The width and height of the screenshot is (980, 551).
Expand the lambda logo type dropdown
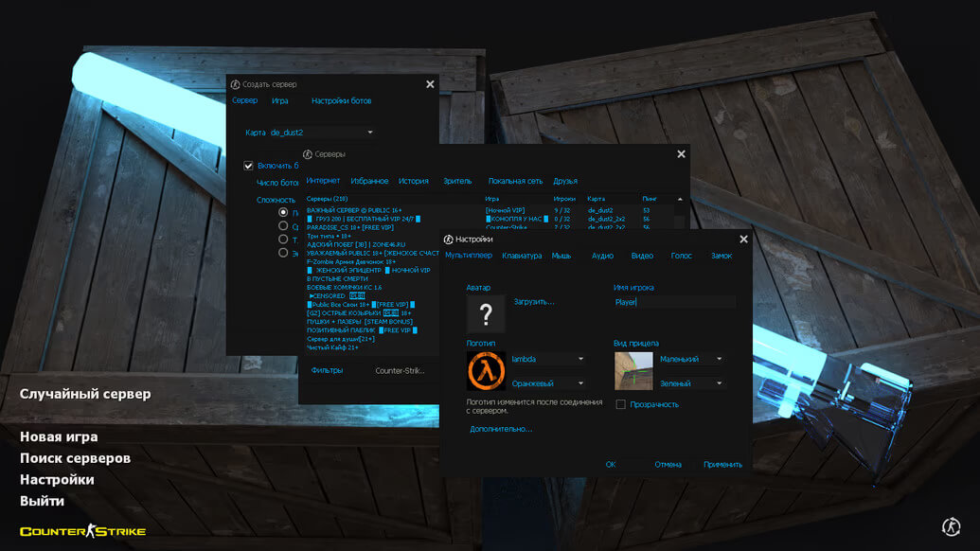point(547,360)
